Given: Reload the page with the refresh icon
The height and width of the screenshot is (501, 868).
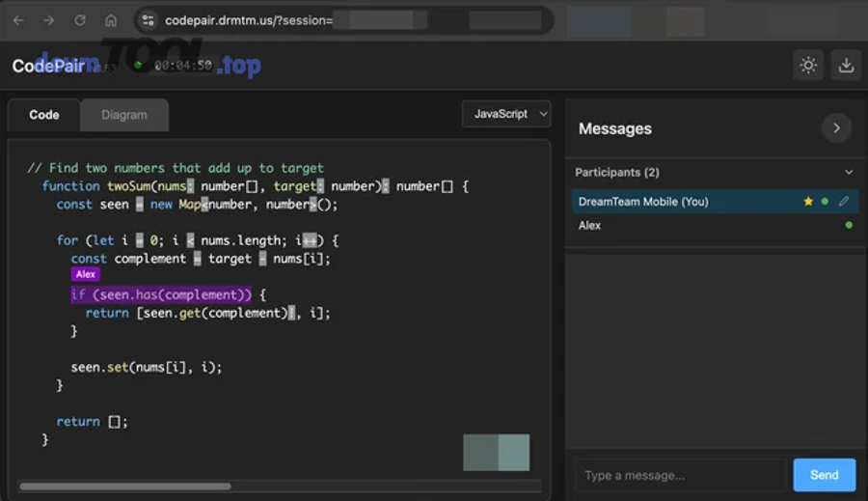Looking at the screenshot, I should 80,20.
